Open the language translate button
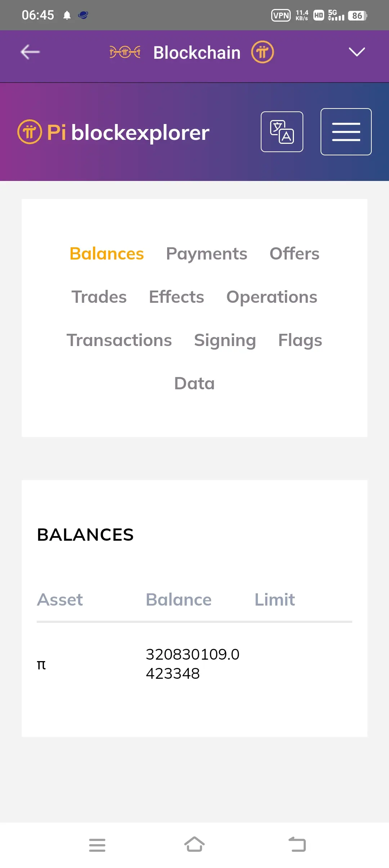Viewport: 389px width, 868px height. pos(282,132)
